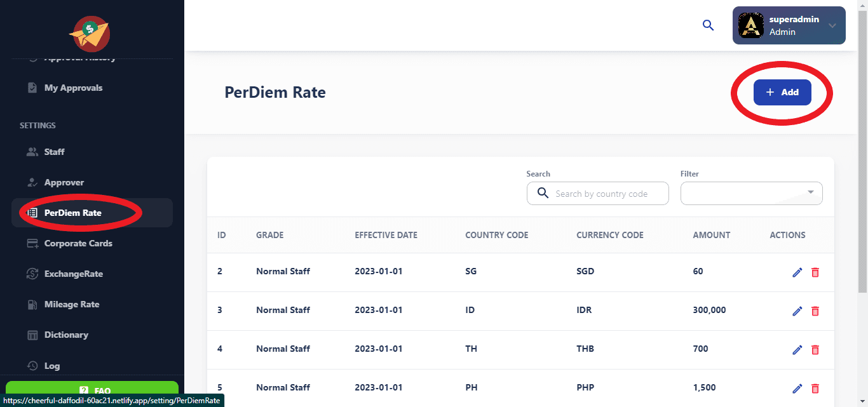
Task: Click the search magnifier icon in header
Action: coord(708,25)
